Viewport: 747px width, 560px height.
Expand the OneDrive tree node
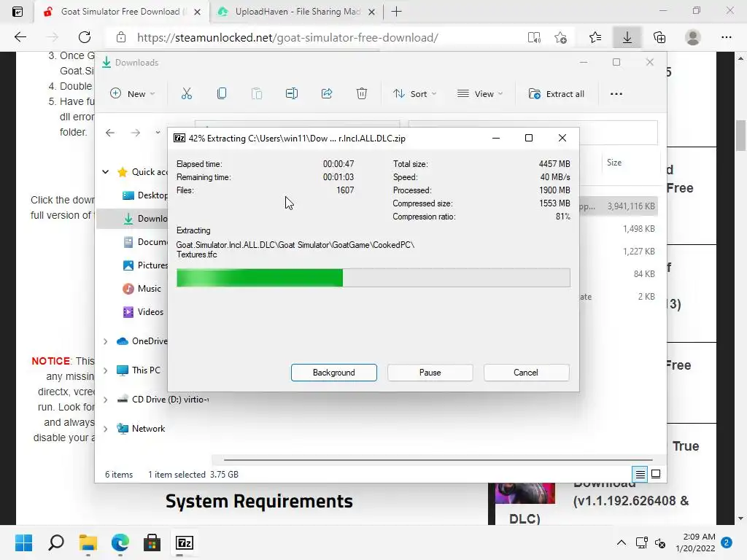point(105,341)
